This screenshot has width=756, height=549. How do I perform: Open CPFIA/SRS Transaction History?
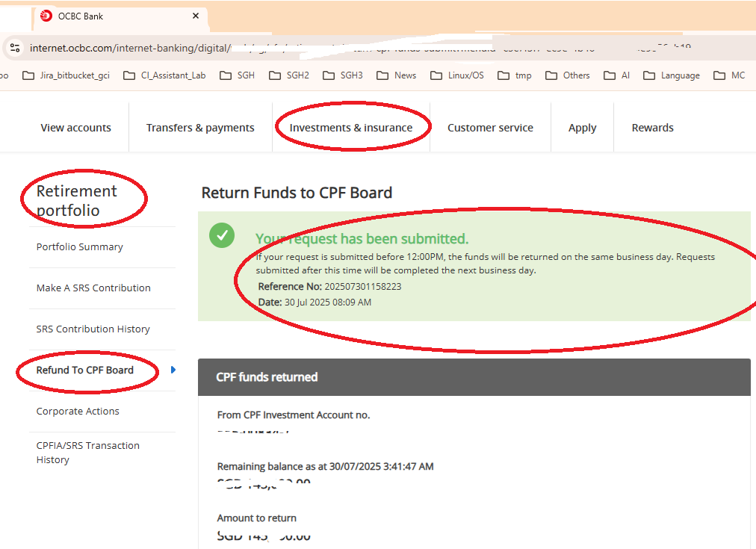click(x=87, y=452)
